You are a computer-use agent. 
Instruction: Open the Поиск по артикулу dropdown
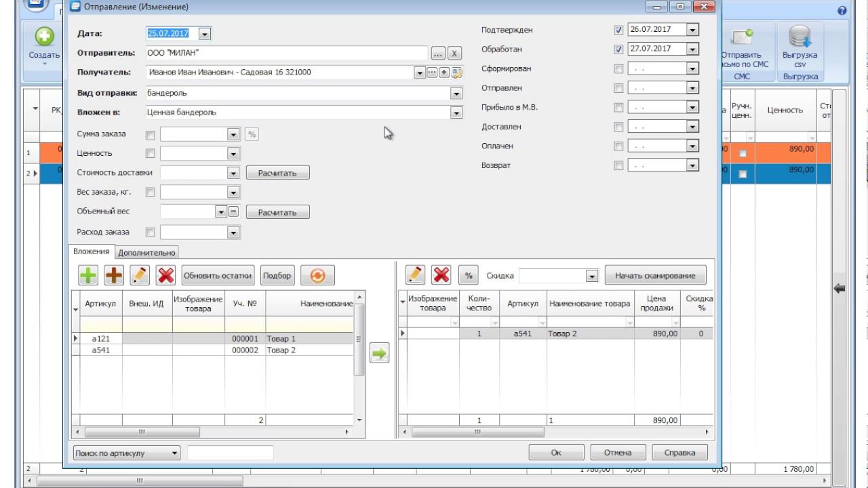175,453
